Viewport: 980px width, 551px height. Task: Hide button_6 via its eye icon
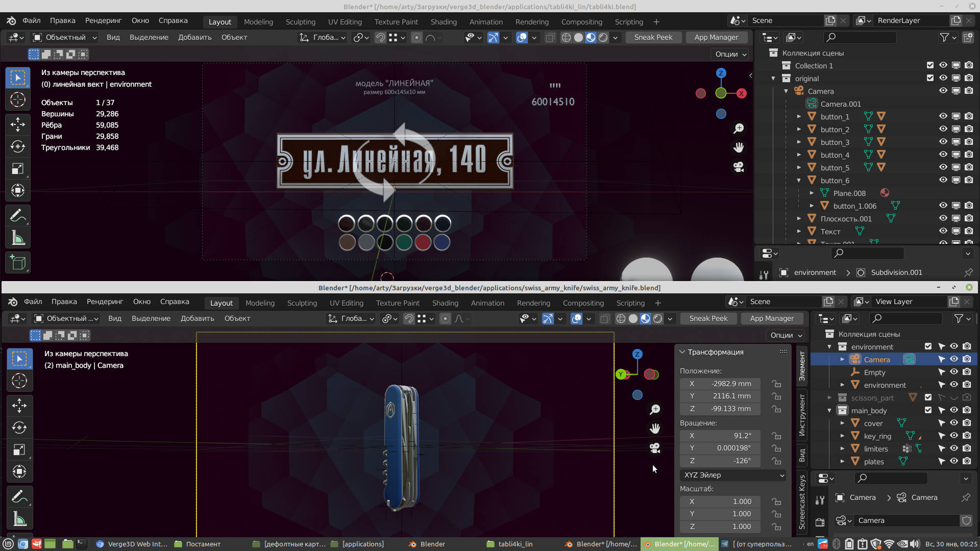pos(943,180)
